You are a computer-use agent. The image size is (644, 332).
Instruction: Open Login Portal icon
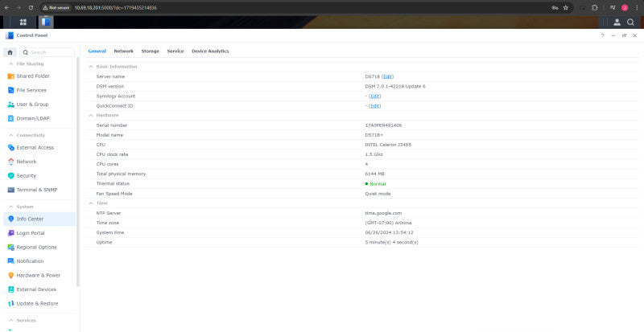click(11, 233)
